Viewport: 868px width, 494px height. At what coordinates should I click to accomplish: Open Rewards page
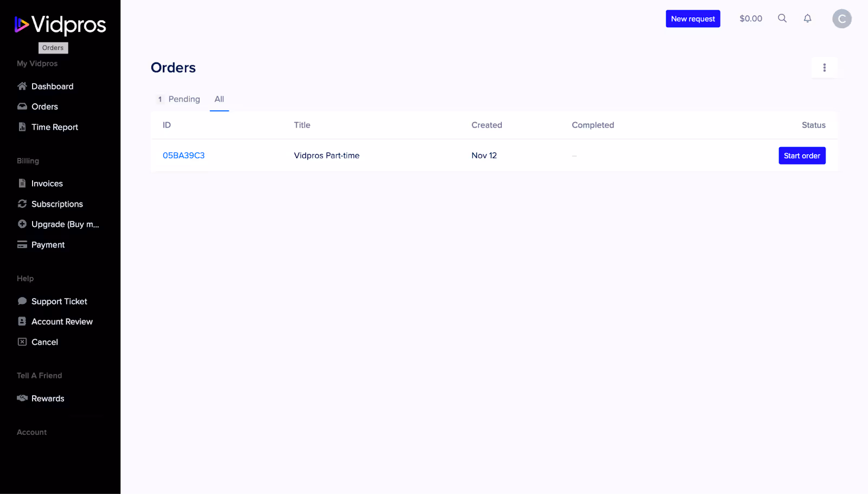click(x=48, y=398)
